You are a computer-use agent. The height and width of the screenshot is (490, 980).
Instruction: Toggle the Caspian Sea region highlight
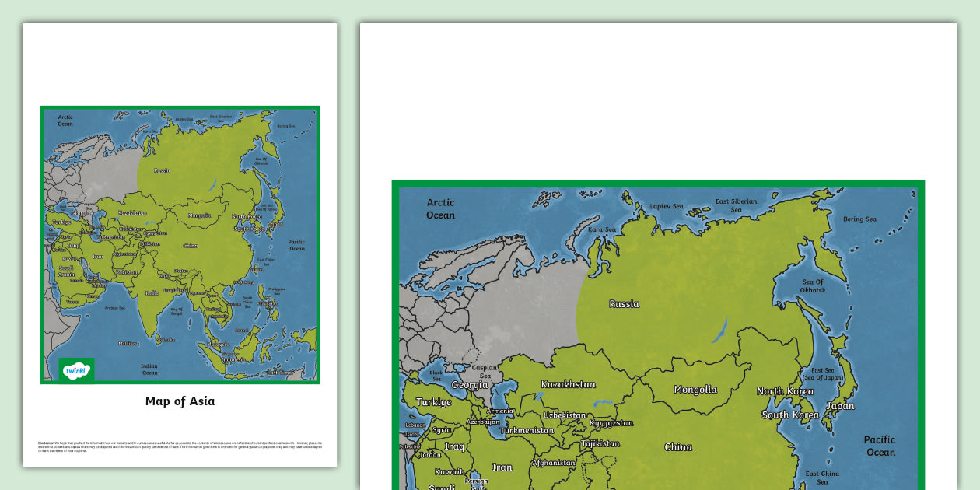click(x=484, y=372)
